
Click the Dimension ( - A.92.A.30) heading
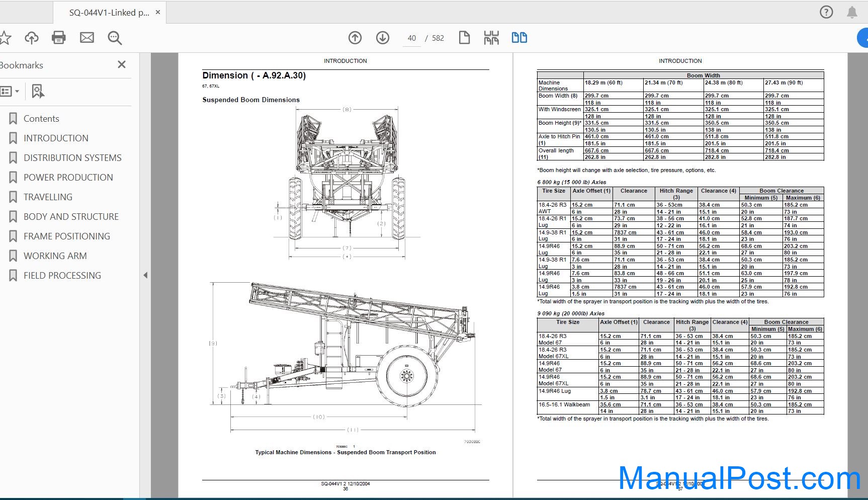tap(254, 75)
